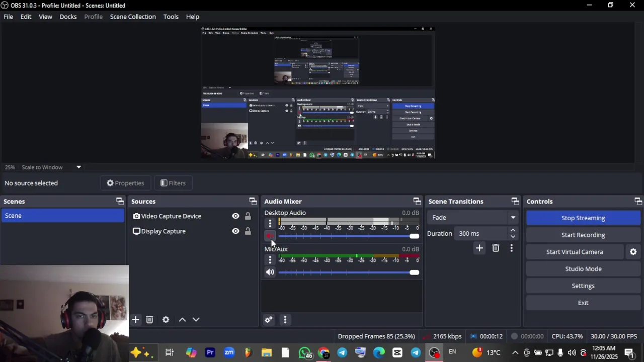Open taskbar clock showing 12:05 AM

click(604, 352)
